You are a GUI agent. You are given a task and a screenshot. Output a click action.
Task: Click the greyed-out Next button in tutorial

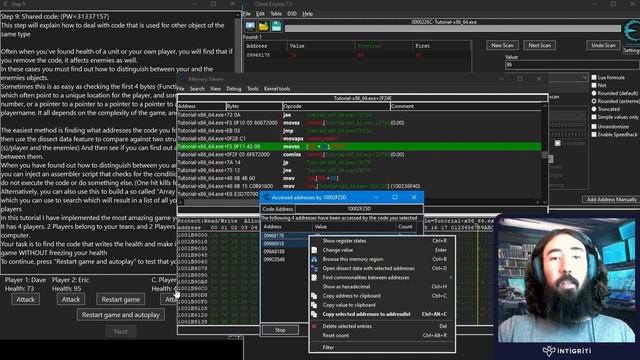point(120,331)
